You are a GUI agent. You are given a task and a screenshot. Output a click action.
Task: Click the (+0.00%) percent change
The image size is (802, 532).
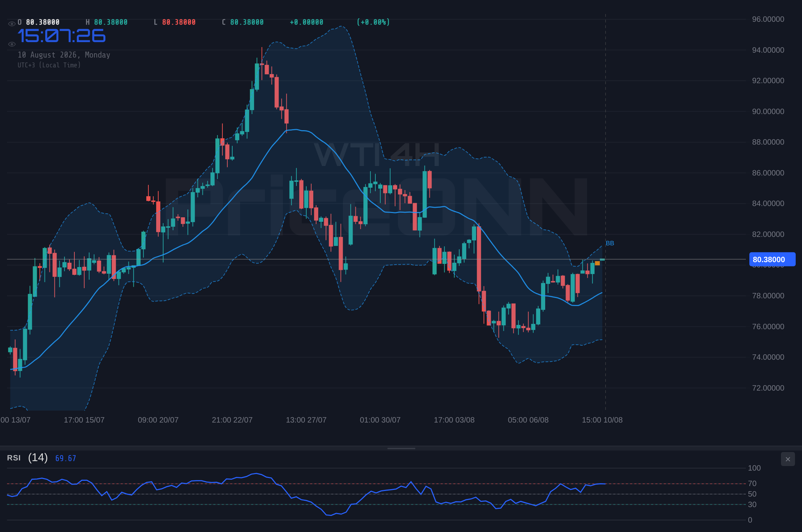coord(373,22)
